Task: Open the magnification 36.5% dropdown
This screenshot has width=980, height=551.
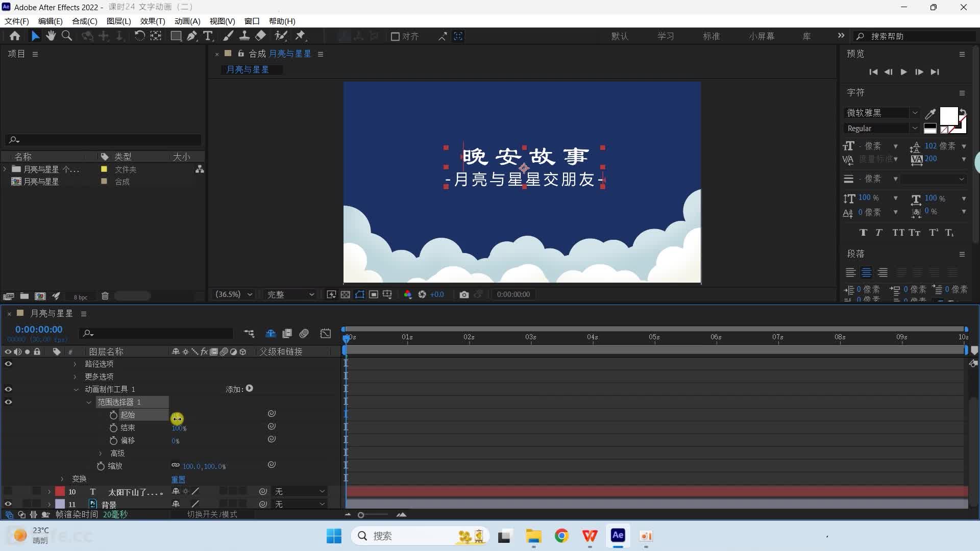Action: click(x=234, y=294)
